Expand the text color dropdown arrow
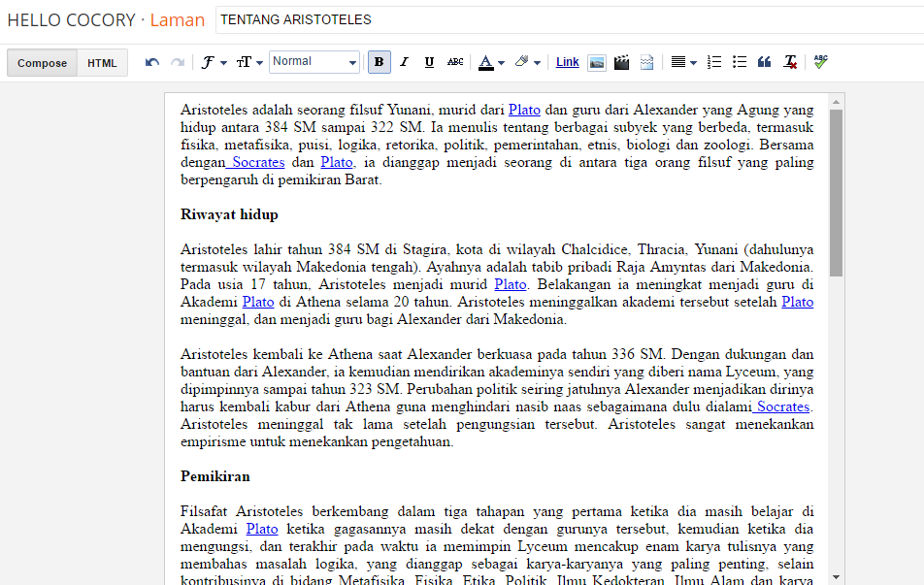Image resolution: width=924 pixels, height=585 pixels. click(x=502, y=63)
